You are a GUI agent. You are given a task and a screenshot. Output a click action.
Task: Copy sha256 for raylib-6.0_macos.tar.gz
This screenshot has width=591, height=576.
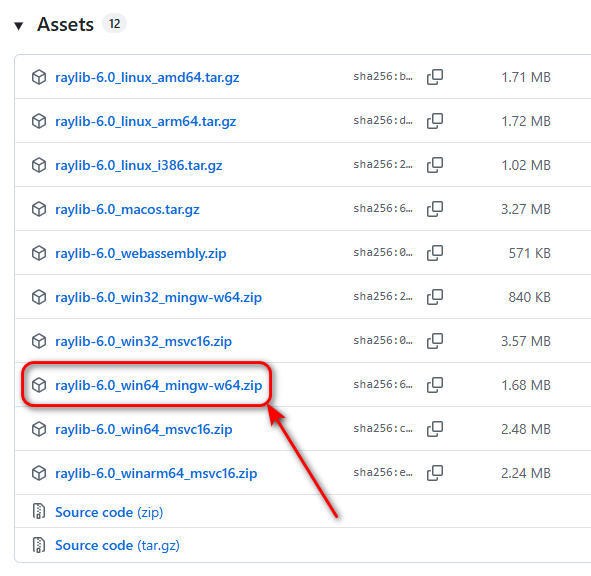435,209
